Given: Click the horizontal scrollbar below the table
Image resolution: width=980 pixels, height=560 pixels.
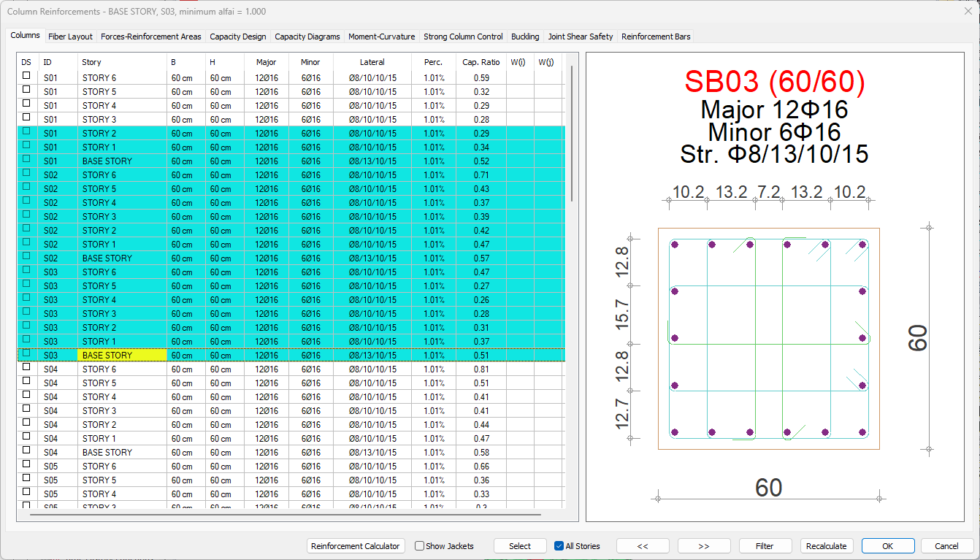Looking at the screenshot, I should (x=285, y=515).
